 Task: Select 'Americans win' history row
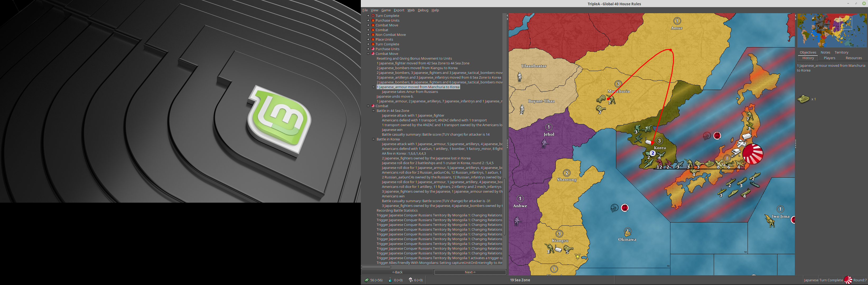393,196
